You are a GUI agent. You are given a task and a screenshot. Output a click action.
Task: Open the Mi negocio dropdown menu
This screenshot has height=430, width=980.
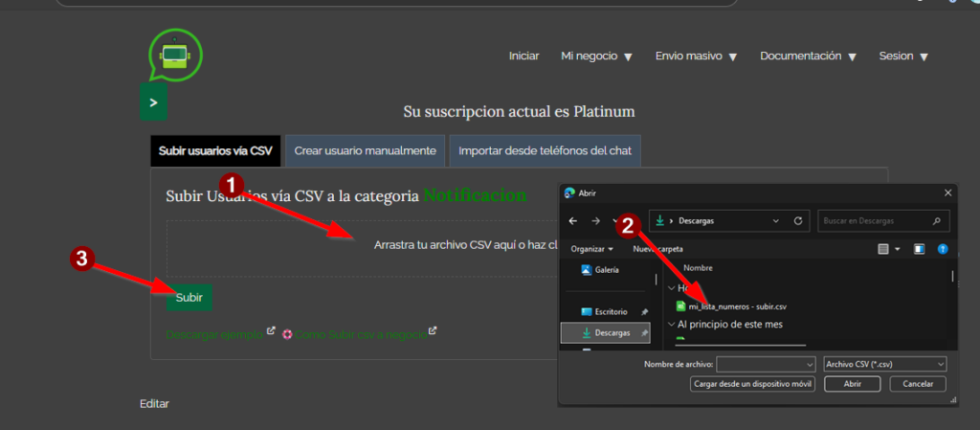[x=596, y=57]
